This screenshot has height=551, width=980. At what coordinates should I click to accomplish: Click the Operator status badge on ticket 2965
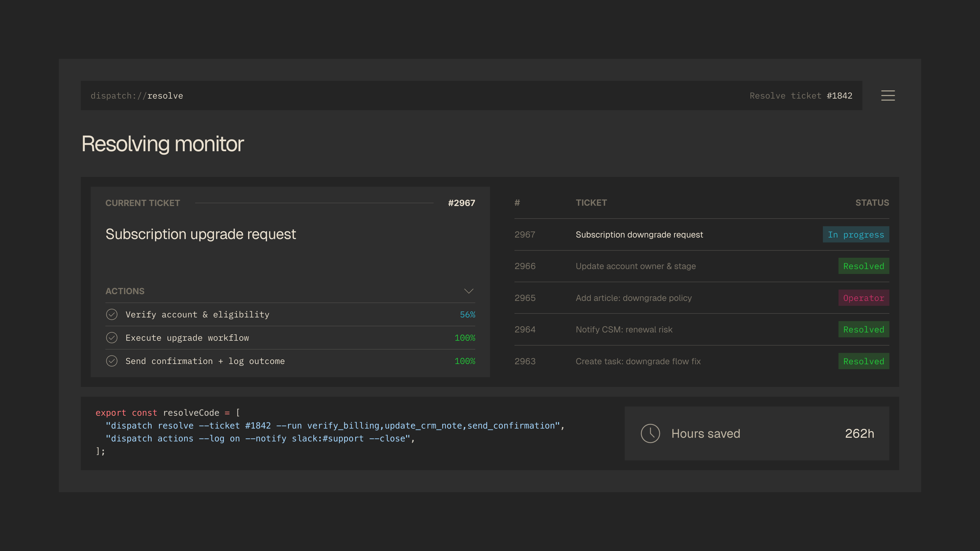click(863, 298)
